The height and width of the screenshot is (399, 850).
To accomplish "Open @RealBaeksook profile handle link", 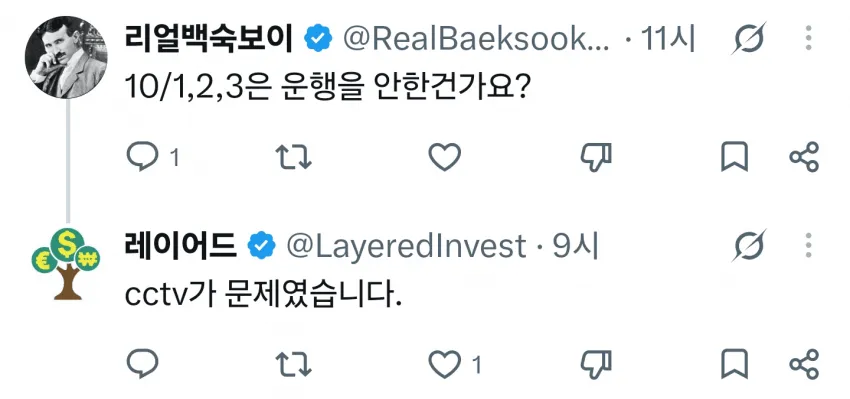I will pyautogui.click(x=476, y=40).
